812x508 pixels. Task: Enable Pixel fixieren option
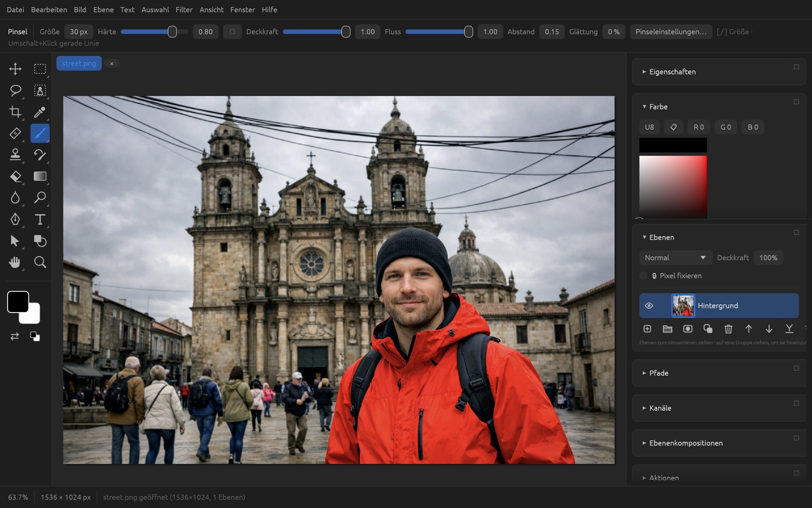point(643,276)
